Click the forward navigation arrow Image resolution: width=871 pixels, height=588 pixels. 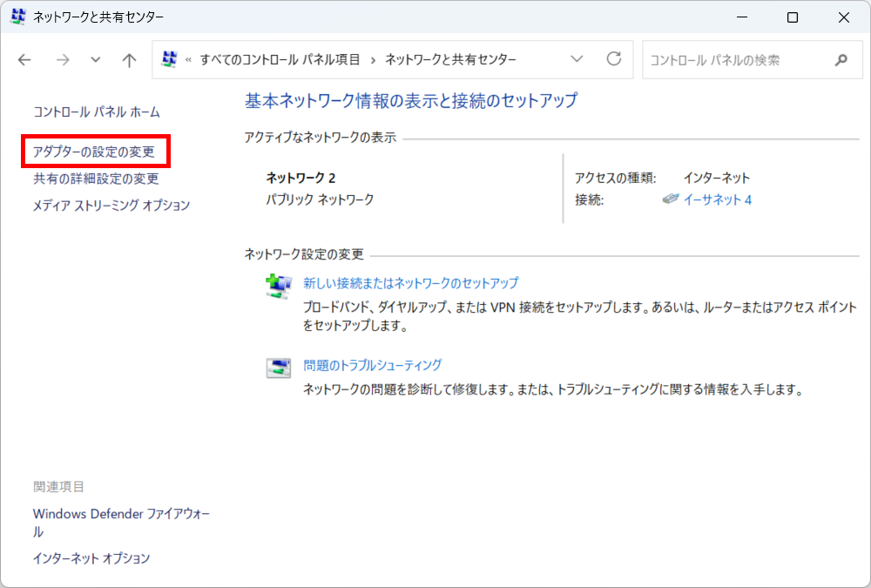[63, 59]
